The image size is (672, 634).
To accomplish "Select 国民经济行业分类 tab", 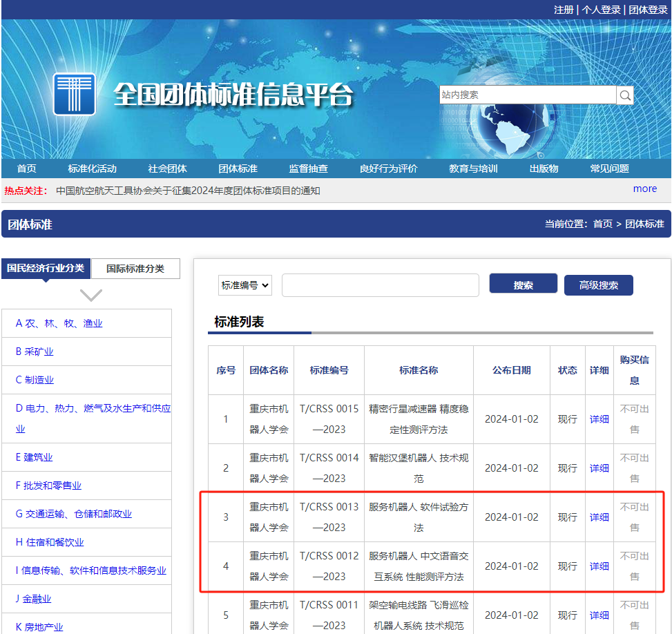I will [46, 268].
